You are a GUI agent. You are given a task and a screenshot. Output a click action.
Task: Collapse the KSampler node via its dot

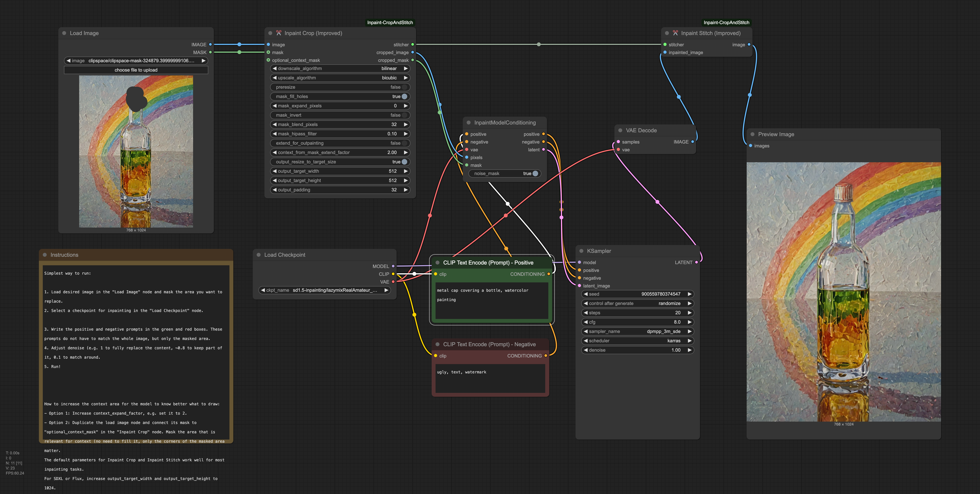pos(581,251)
